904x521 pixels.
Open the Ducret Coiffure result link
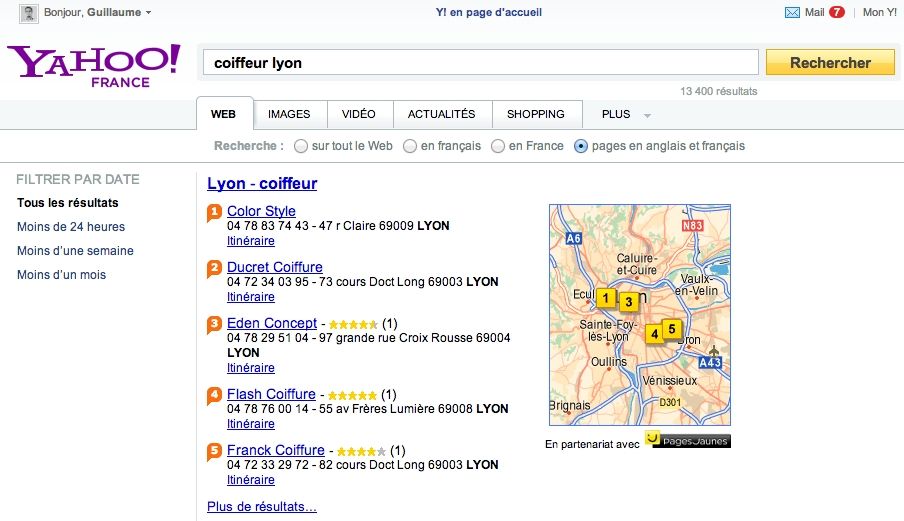point(275,267)
